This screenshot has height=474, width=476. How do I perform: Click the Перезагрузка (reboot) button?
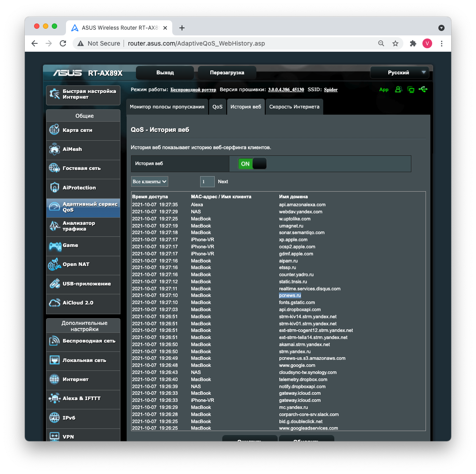pos(227,73)
